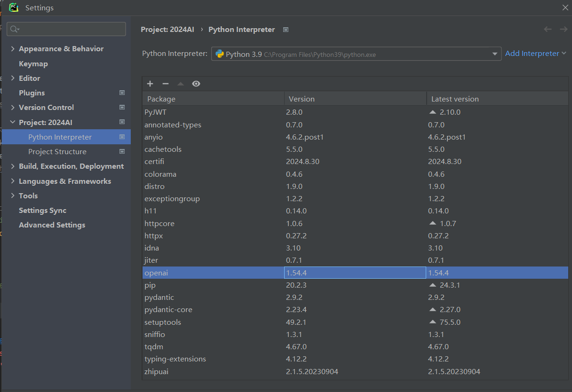Click the project-level icon beside Plugins

[x=122, y=93]
